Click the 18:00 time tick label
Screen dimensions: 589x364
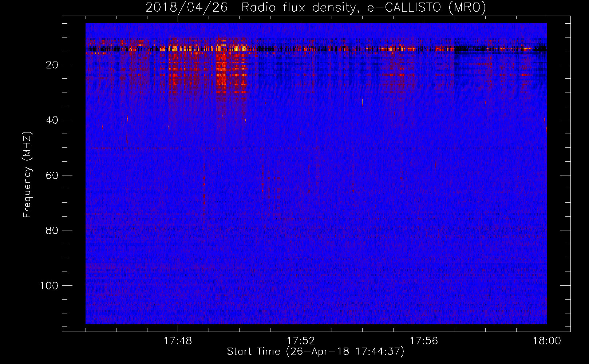[547, 341]
